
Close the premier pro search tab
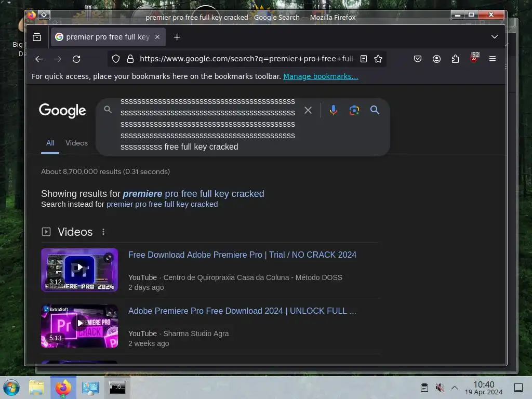[157, 37]
